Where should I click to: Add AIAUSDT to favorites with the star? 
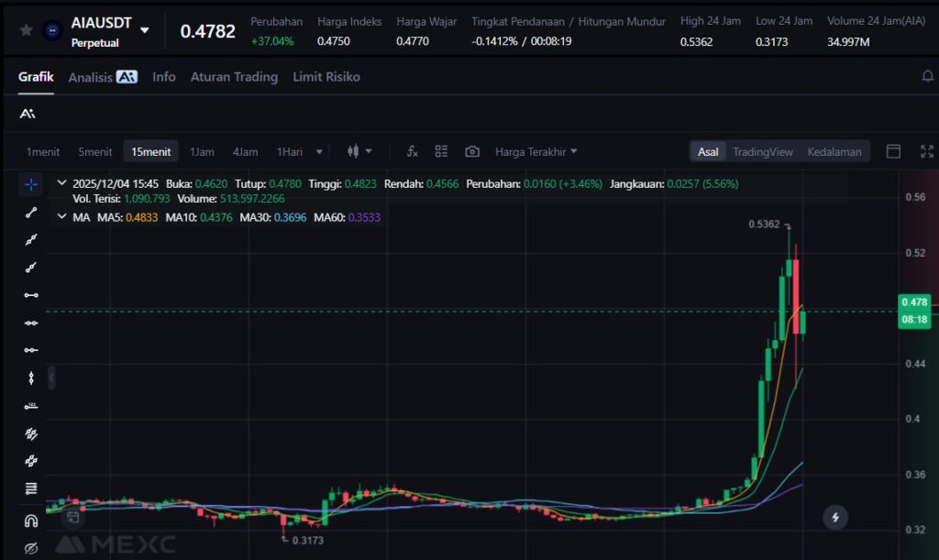27,30
